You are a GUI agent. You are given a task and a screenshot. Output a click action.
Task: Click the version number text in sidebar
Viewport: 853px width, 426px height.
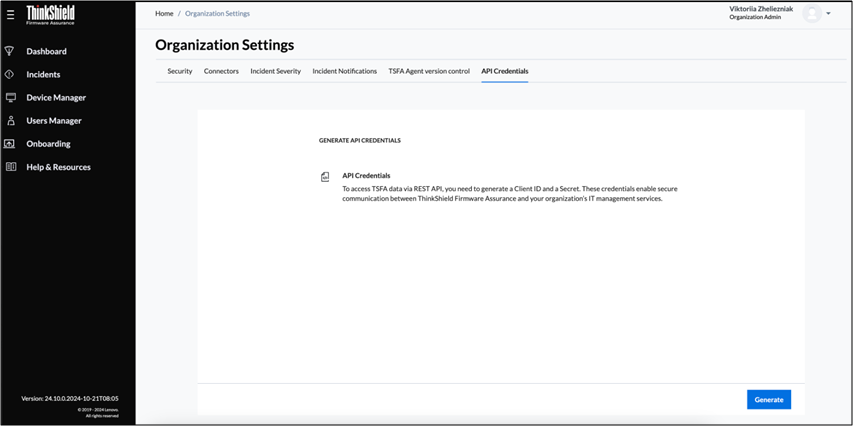[x=70, y=398]
